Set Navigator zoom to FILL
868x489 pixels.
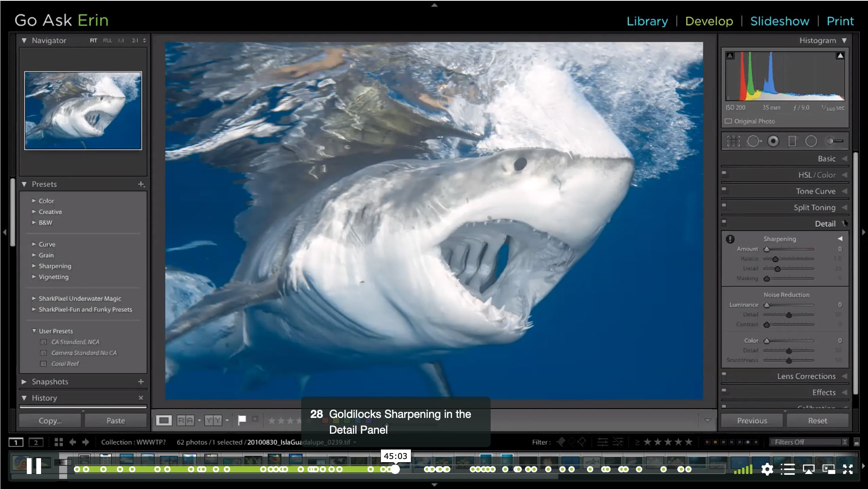point(107,40)
